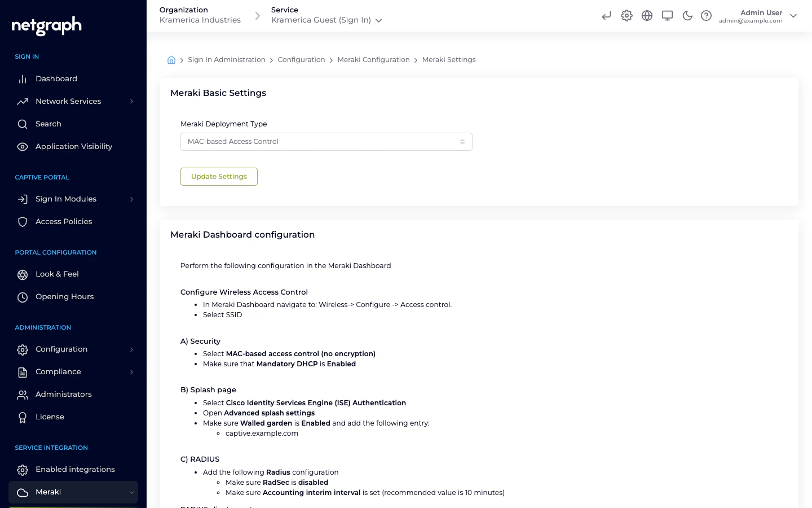The height and width of the screenshot is (508, 812).
Task: Collapse the Meraki sidebar section
Action: point(133,492)
